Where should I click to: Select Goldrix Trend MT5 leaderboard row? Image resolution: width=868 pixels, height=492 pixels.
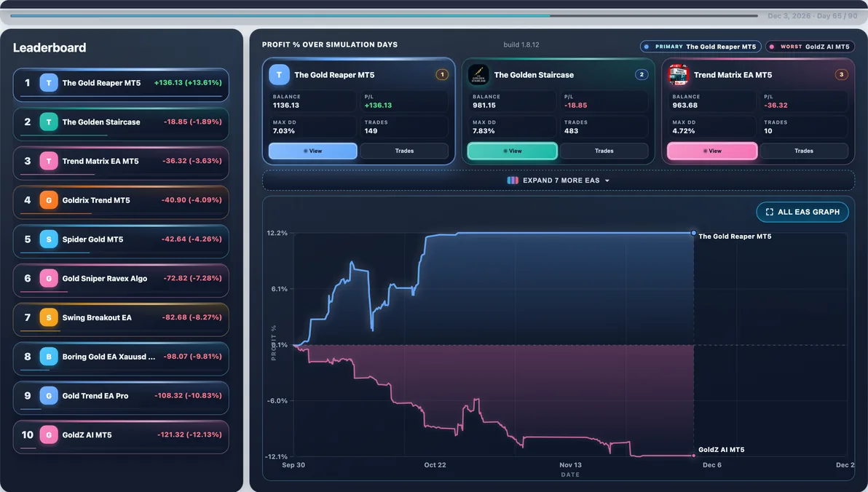pyautogui.click(x=121, y=202)
